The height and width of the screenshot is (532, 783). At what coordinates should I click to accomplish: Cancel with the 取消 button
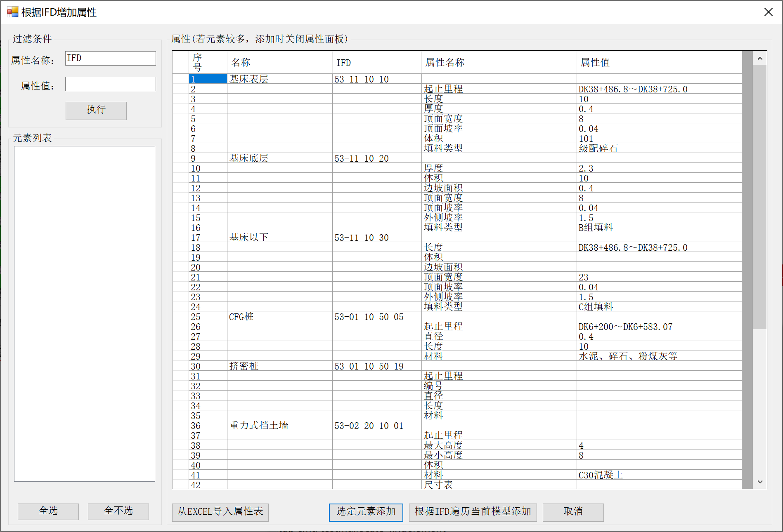point(573,512)
